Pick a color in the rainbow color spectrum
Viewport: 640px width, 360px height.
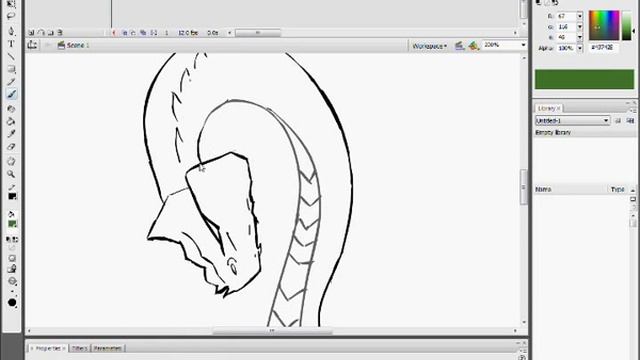pos(604,25)
